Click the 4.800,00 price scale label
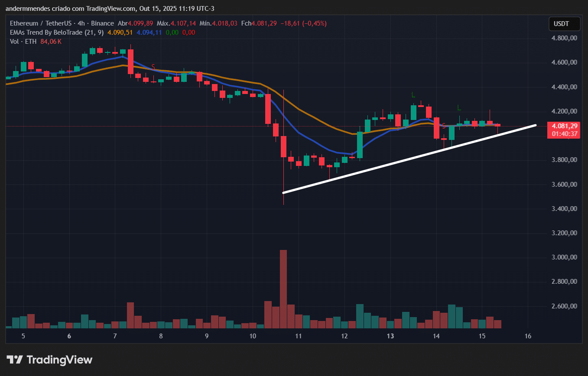This screenshot has width=588, height=376. (x=563, y=38)
